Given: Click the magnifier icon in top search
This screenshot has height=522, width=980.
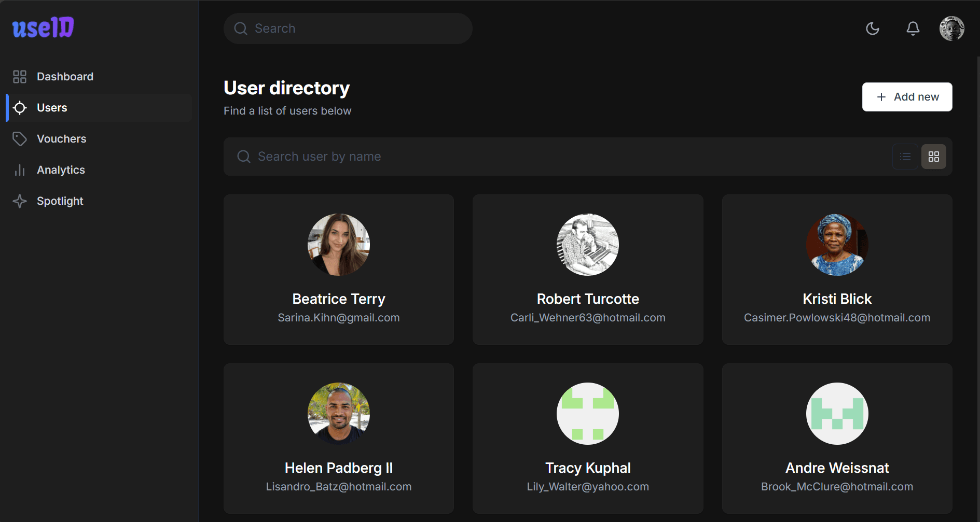Looking at the screenshot, I should coord(241,29).
